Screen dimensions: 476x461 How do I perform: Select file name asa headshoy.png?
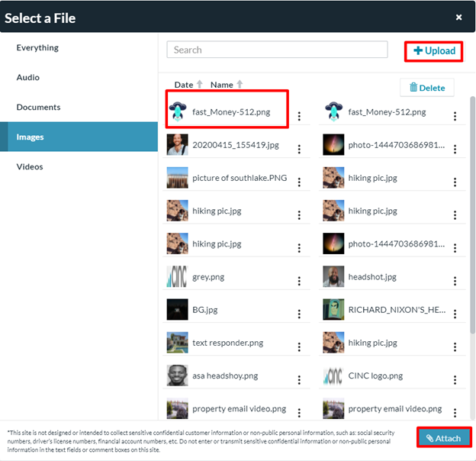(225, 376)
